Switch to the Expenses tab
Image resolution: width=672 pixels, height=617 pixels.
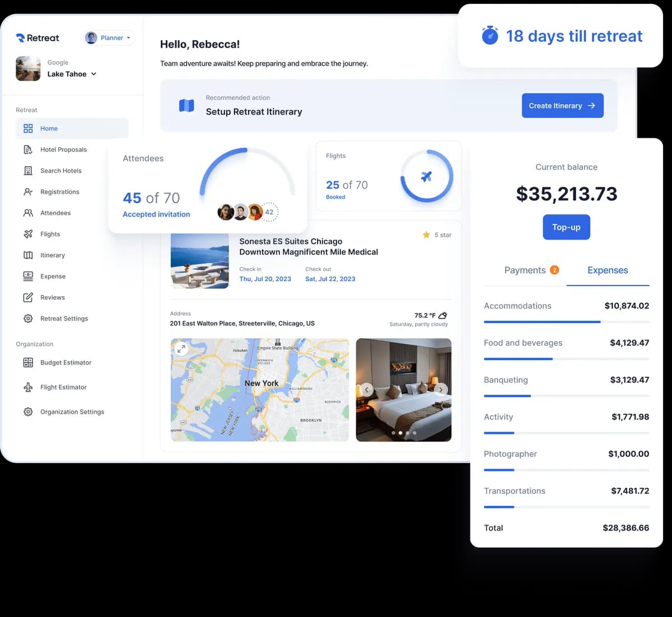pos(608,270)
